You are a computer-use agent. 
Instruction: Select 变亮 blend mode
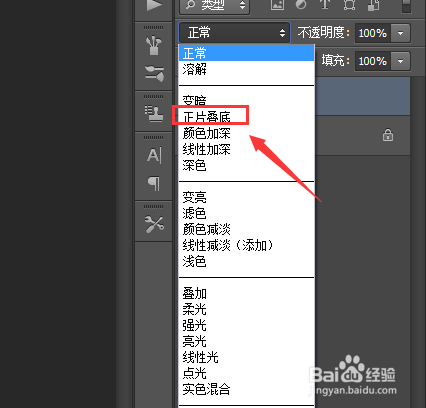tap(247, 197)
